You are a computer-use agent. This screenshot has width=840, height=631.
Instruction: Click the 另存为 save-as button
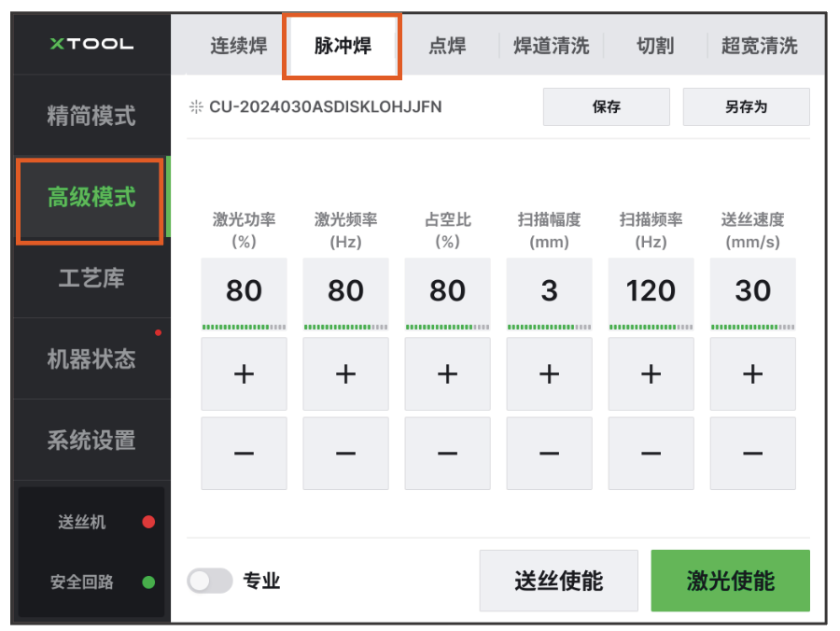[746, 106]
